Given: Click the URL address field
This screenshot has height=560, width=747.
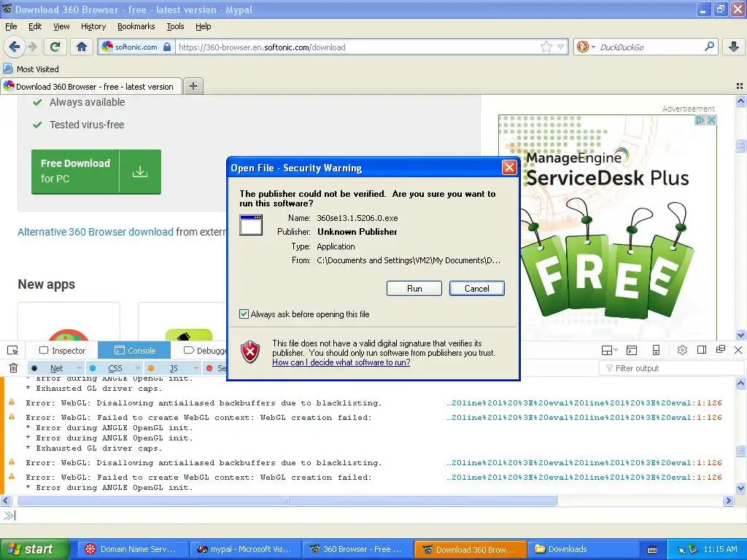Looking at the screenshot, I should [x=357, y=47].
